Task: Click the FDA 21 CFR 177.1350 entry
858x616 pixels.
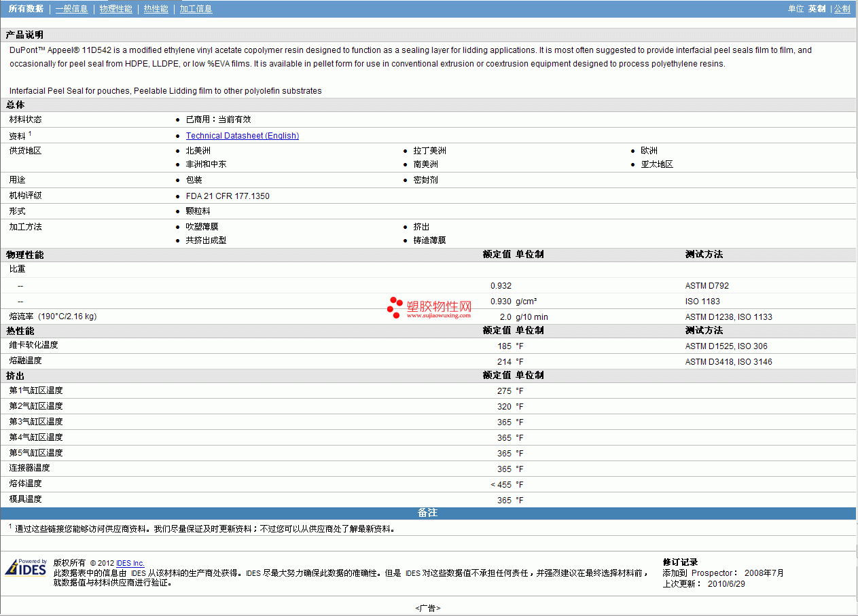Action: pyautogui.click(x=227, y=196)
